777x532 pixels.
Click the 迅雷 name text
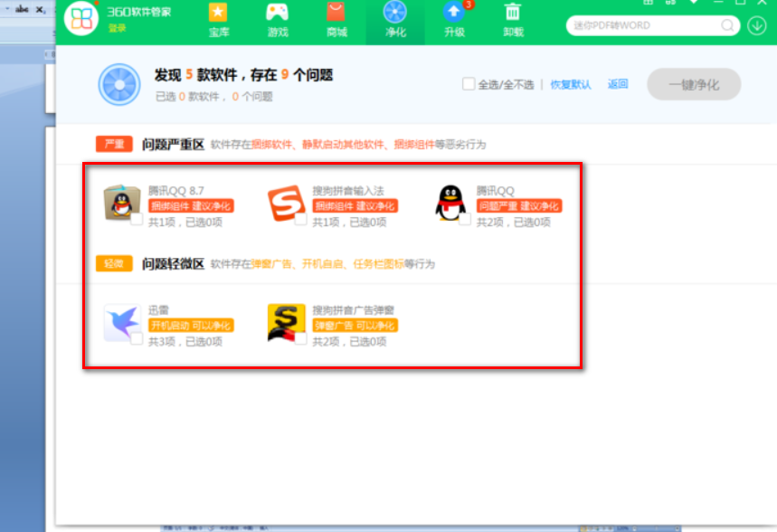pos(158,310)
